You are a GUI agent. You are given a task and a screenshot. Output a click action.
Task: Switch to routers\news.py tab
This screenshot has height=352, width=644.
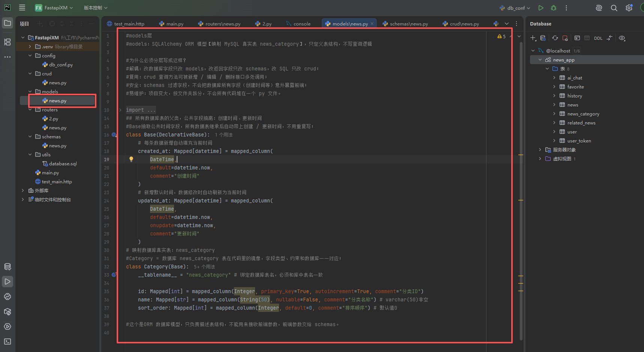[x=219, y=24]
